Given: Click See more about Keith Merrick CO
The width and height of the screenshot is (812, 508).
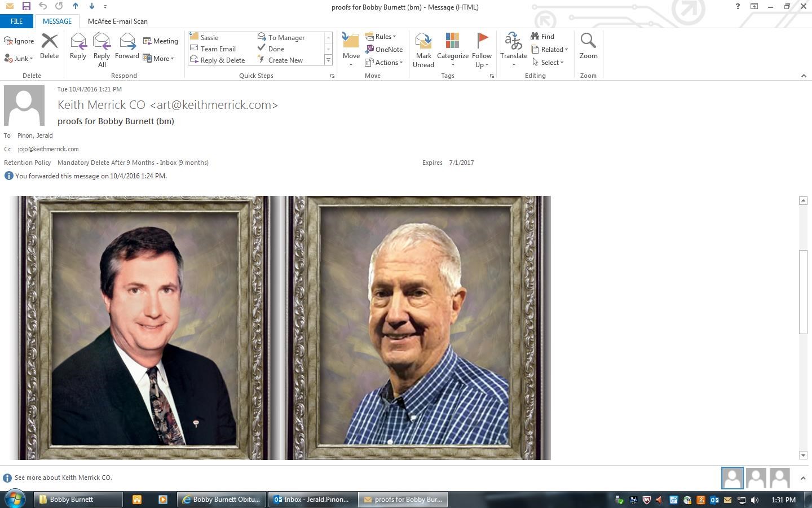Looking at the screenshot, I should 63,478.
